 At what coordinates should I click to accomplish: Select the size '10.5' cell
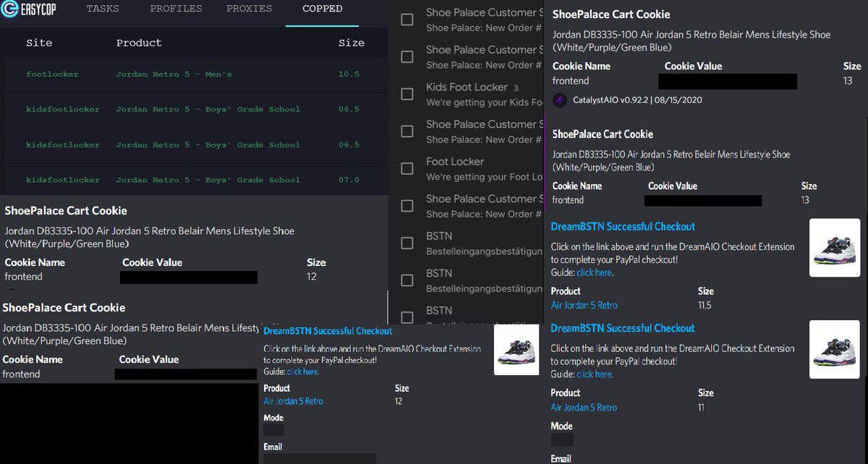click(349, 74)
